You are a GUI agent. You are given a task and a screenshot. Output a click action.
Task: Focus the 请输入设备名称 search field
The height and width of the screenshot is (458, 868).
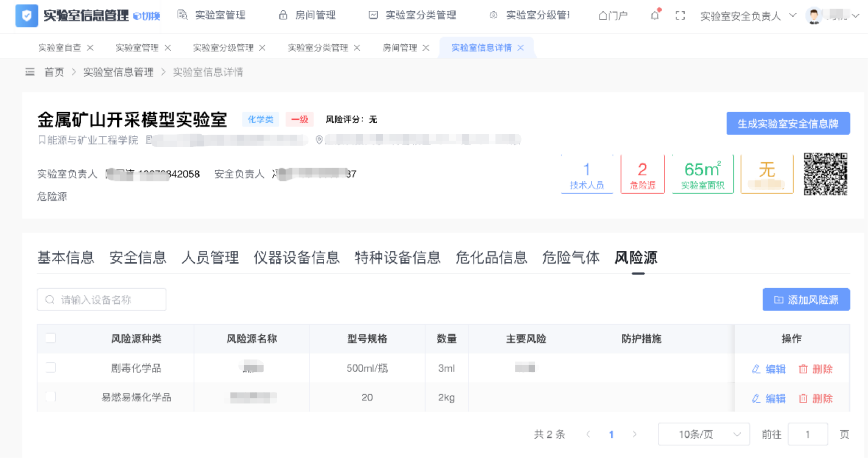click(101, 300)
